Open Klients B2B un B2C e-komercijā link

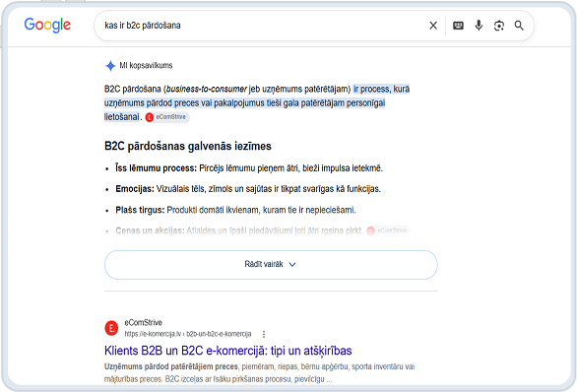coord(227,351)
